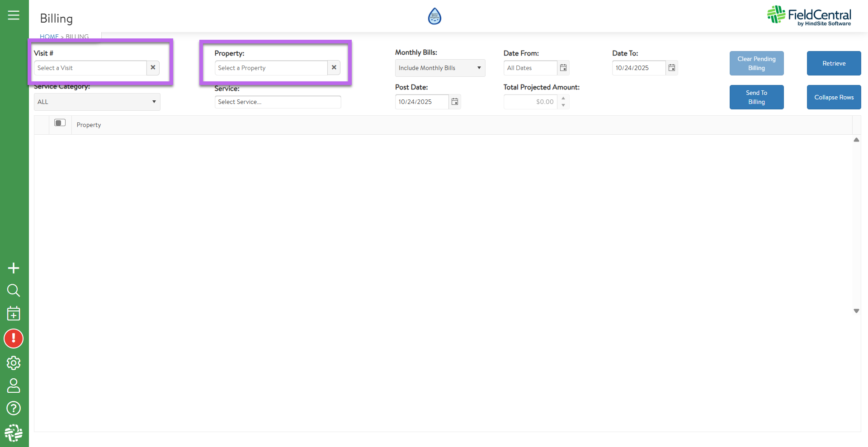
Task: Open the hamburger menu in sidebar
Action: (14, 15)
